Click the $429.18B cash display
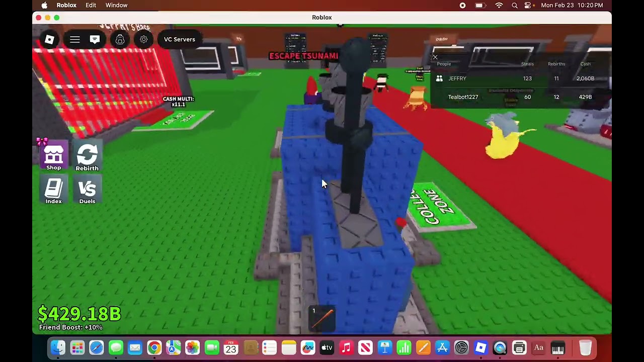 [x=79, y=314]
